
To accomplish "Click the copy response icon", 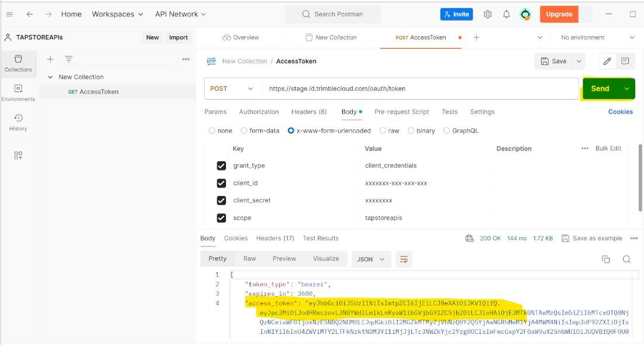I will tap(606, 259).
